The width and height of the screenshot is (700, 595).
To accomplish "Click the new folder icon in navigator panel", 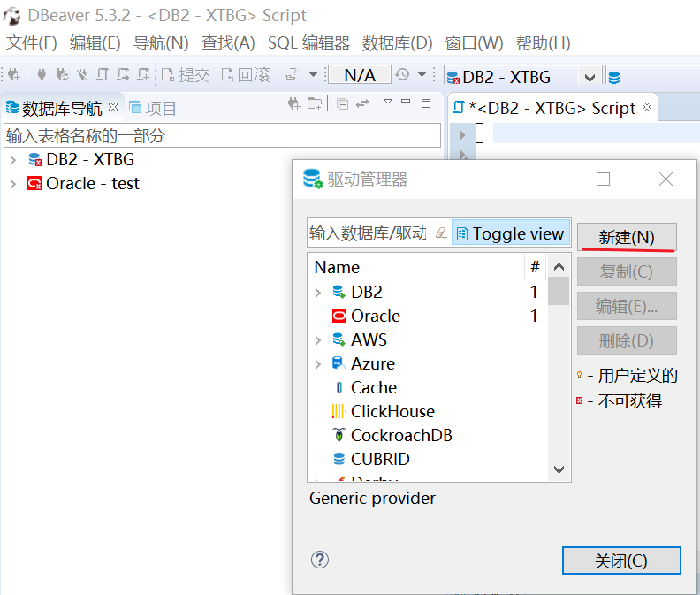I will click(315, 104).
